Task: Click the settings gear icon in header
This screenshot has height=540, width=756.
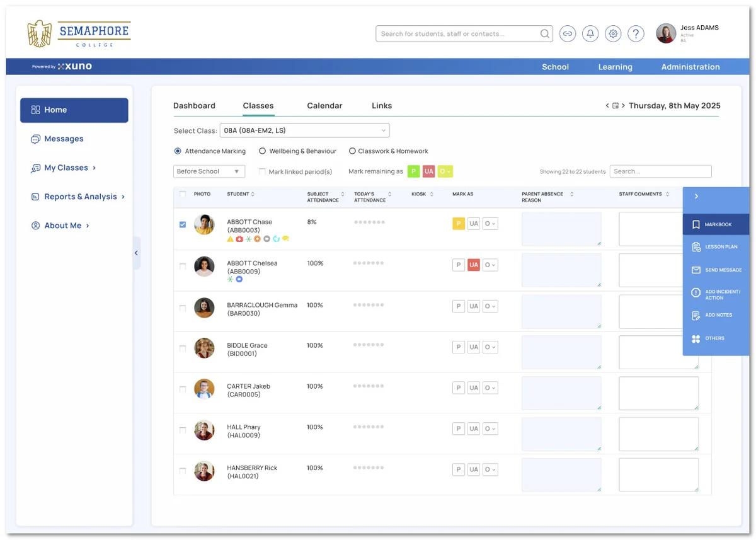Action: (613, 34)
